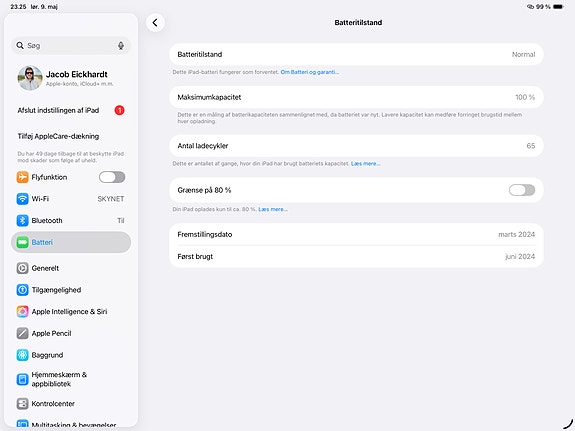
Task: Toggle the Flyfunktion switch
Action: point(112,177)
